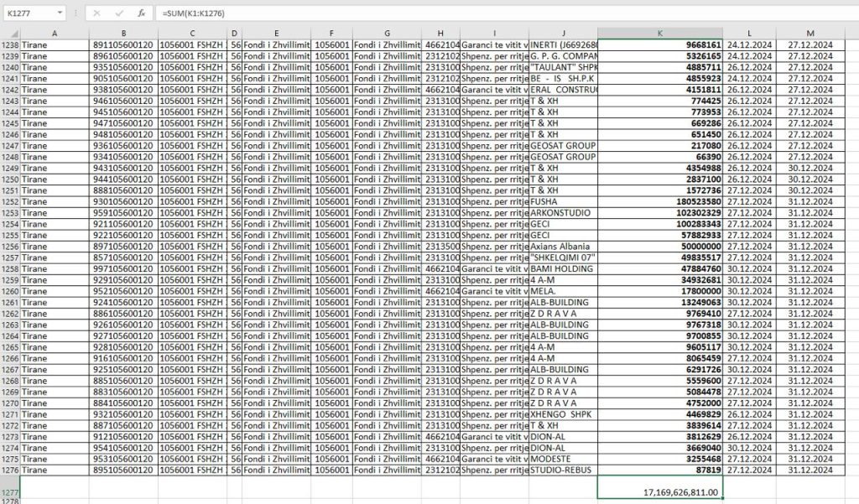This screenshot has width=859, height=504.
Task: Click cell with amount 100283343
Action: [x=659, y=224]
